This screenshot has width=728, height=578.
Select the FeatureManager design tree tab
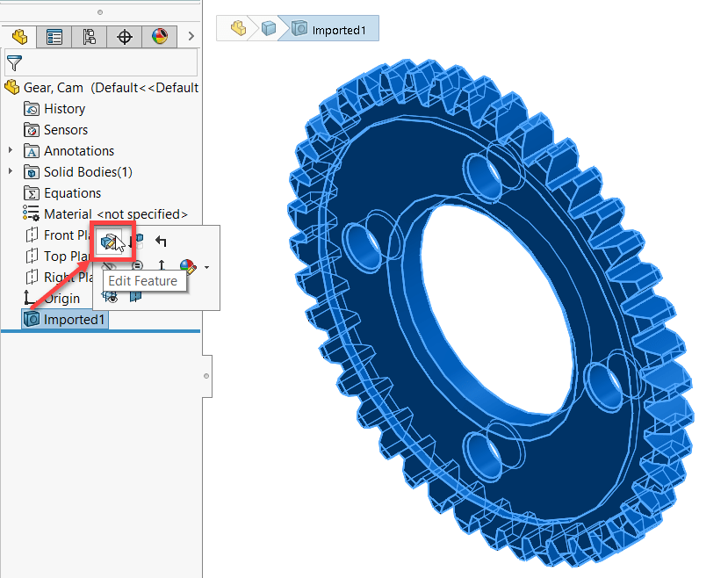click(x=18, y=36)
